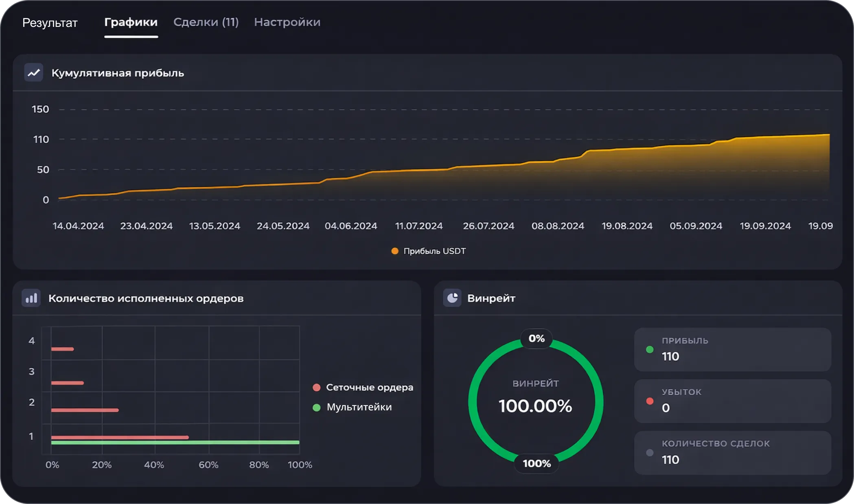Click the red dot beside Убыток
The width and height of the screenshot is (854, 504).
650,401
